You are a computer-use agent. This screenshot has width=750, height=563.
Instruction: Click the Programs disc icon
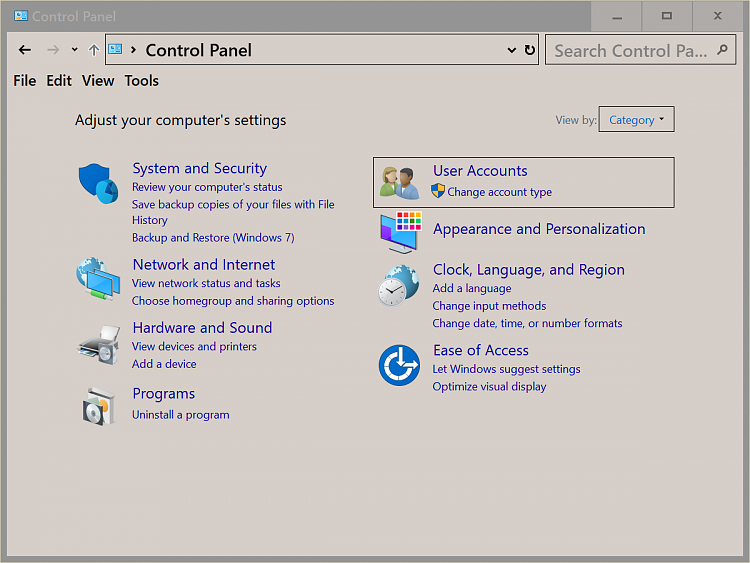coord(99,407)
